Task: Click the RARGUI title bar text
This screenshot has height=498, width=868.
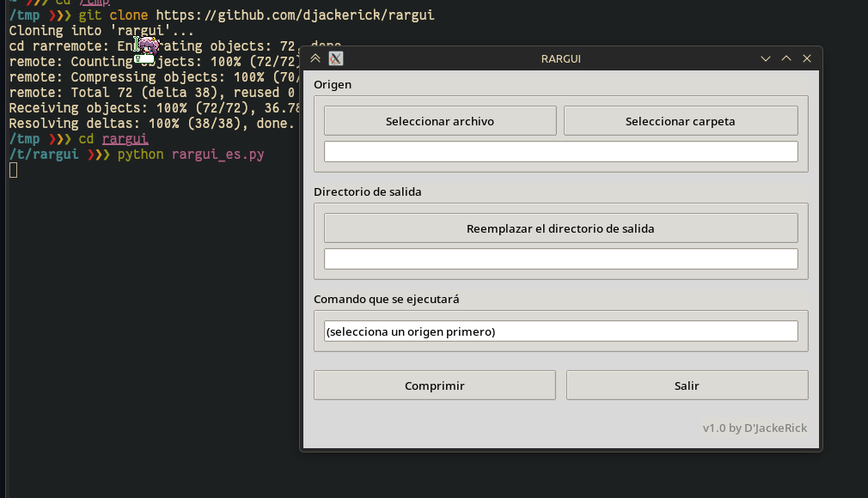Action: coord(561,58)
